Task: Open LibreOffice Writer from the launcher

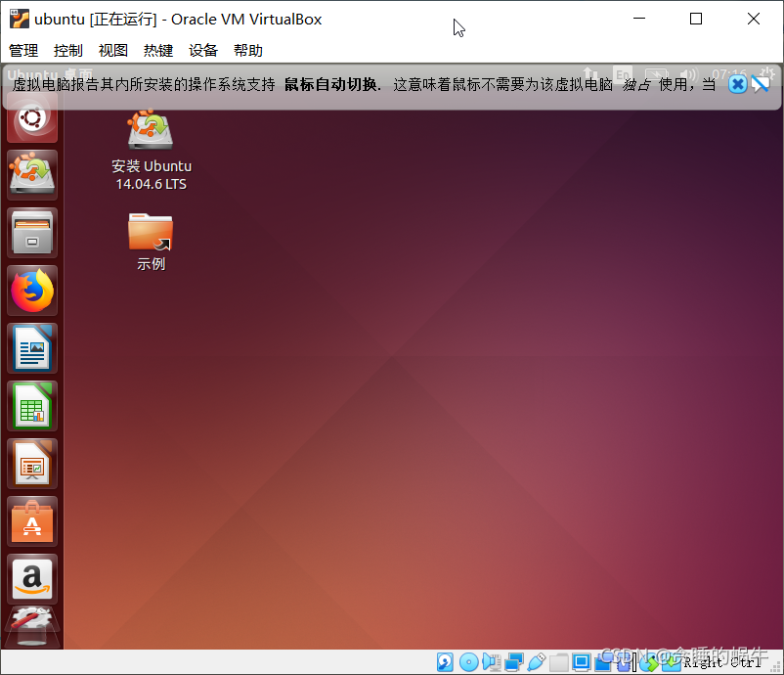Action: [x=32, y=347]
